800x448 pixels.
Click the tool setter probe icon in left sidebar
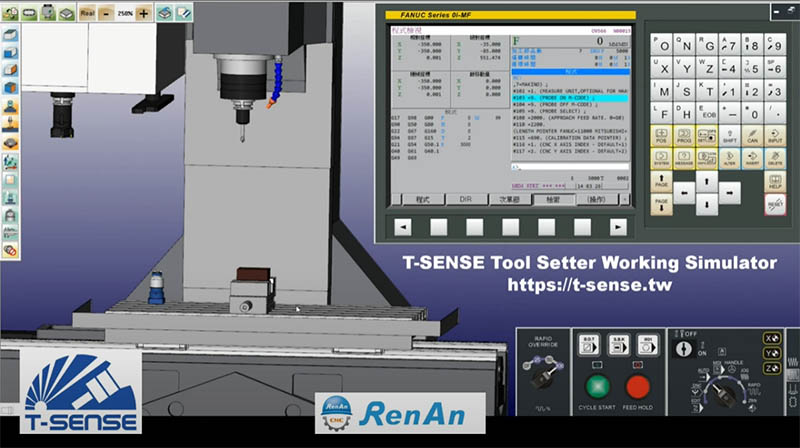10,106
